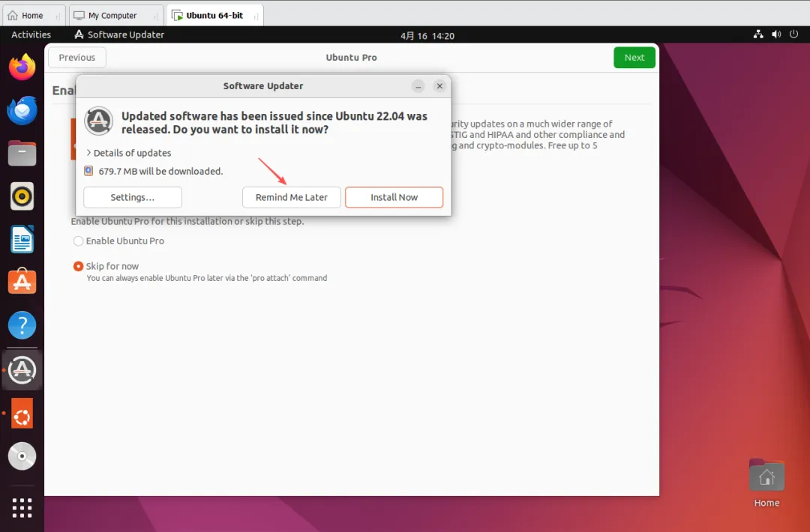Viewport: 810px width, 532px height.
Task: Select Enable Ubuntu Pro radio option
Action: 79,241
